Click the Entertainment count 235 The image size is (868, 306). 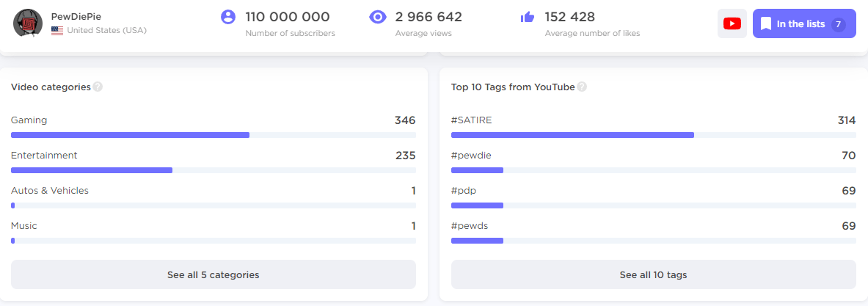(405, 156)
